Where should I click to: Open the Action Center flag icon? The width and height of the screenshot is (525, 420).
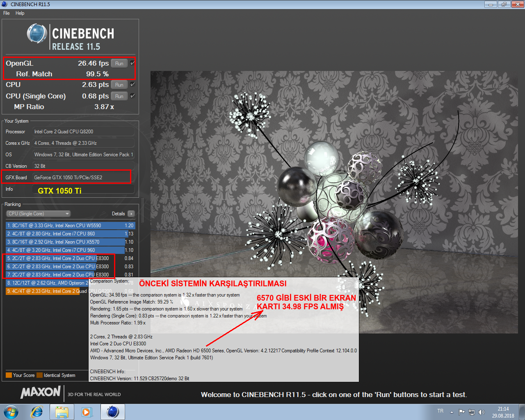[462, 412]
